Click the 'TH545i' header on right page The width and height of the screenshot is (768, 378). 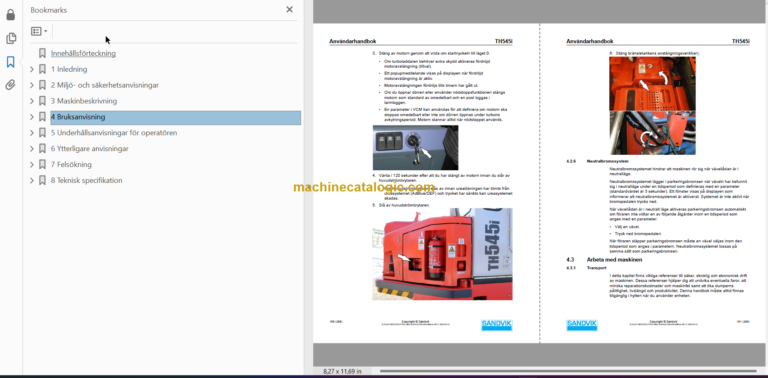(x=741, y=42)
